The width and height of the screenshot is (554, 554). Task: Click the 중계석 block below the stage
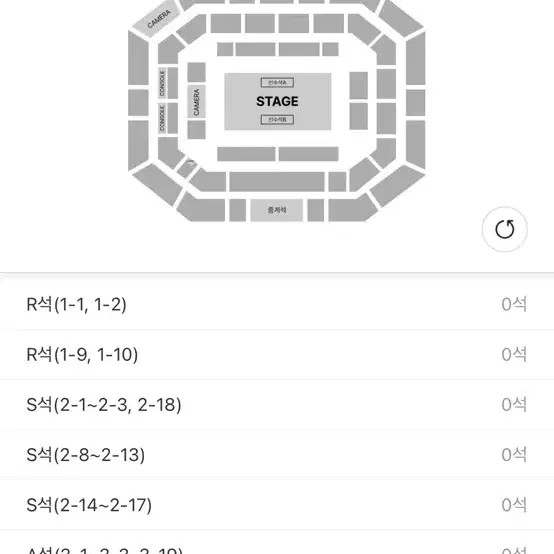(x=277, y=210)
